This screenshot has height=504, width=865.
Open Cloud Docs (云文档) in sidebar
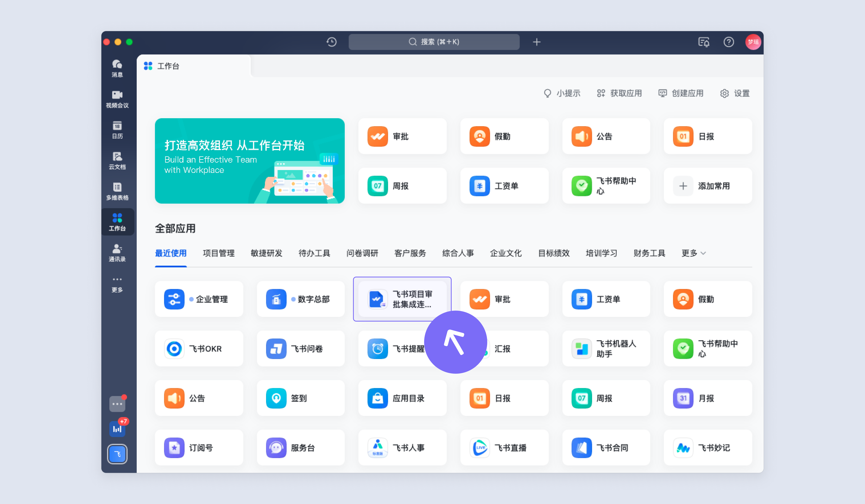117,161
